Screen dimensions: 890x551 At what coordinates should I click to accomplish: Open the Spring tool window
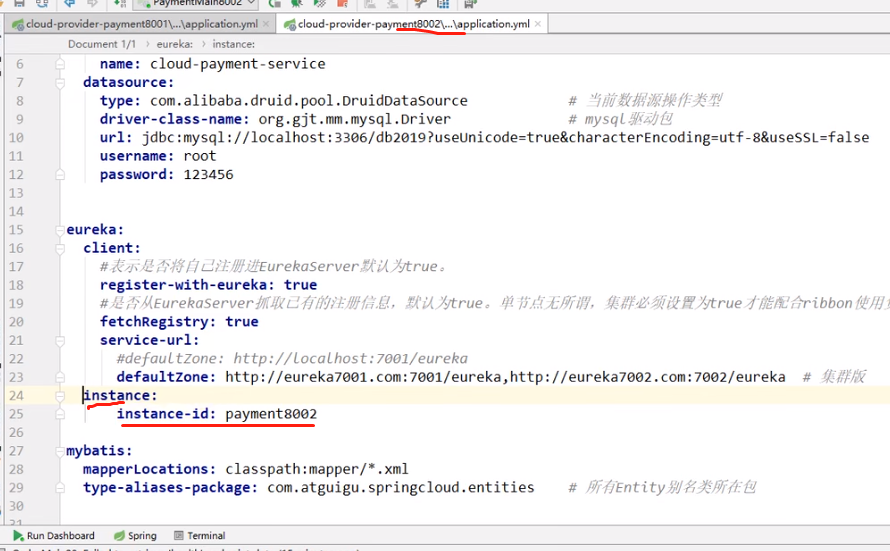click(x=135, y=535)
